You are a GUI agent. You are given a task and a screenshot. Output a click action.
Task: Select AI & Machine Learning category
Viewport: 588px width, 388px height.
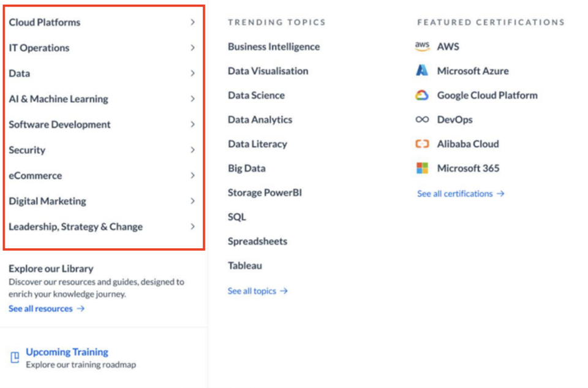[102, 99]
